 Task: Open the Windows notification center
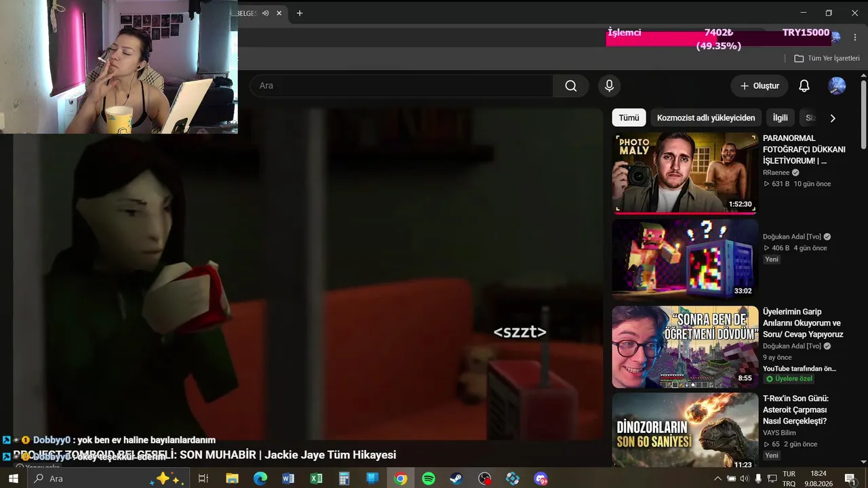pyautogui.click(x=850, y=479)
